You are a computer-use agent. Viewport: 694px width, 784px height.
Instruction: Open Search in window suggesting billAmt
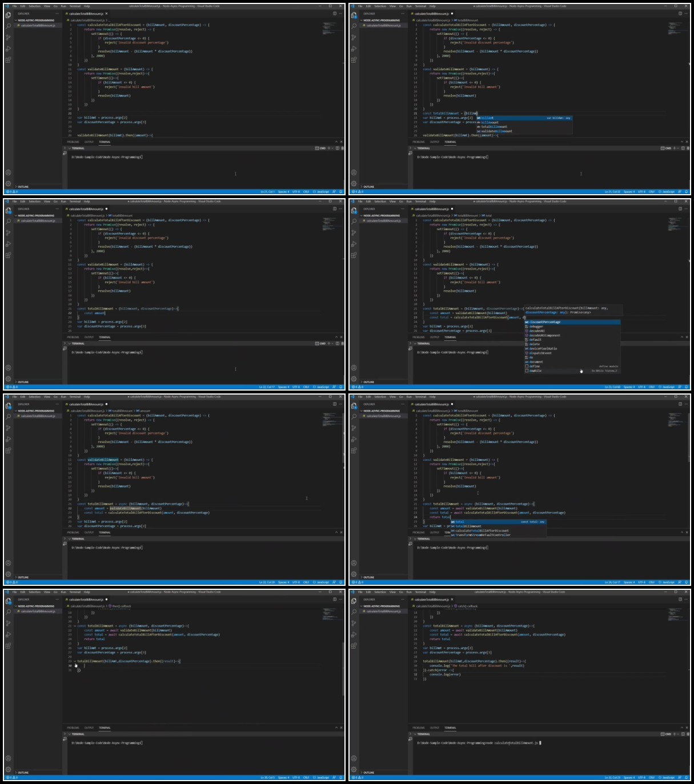coord(354,26)
